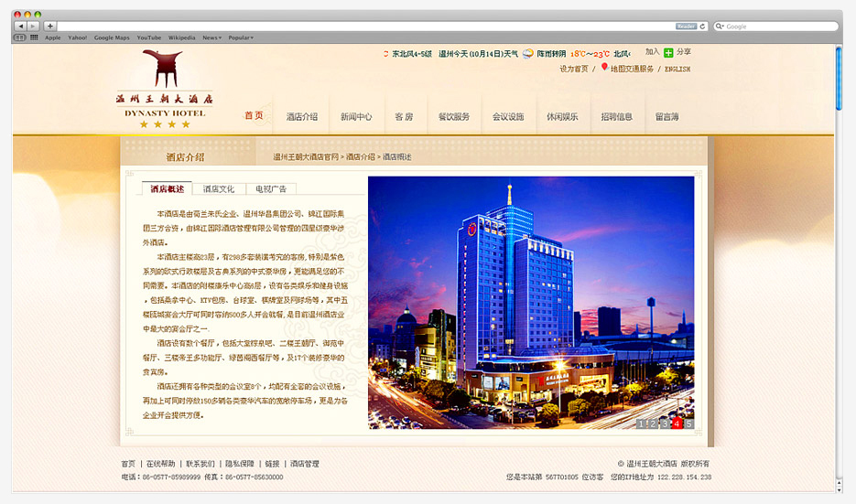Click the Google search field
Screen dimensions: 856x504
[x=778, y=27]
